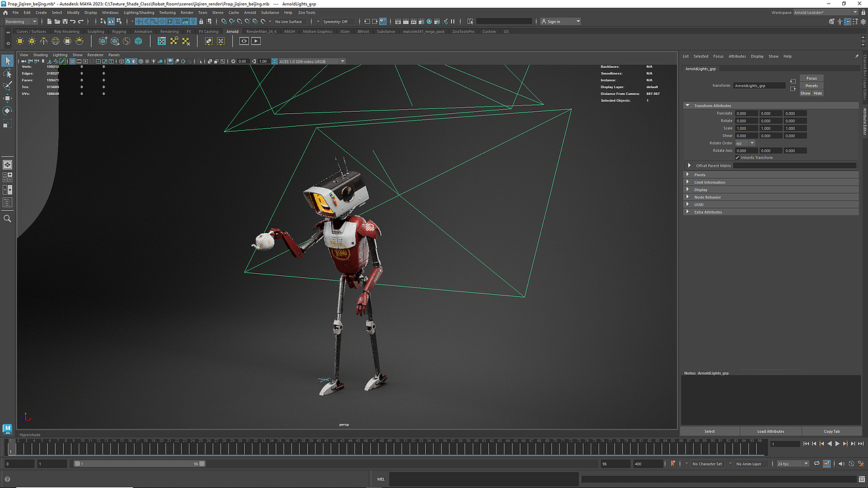Open the Rendering menu set dropdown

[x=21, y=22]
